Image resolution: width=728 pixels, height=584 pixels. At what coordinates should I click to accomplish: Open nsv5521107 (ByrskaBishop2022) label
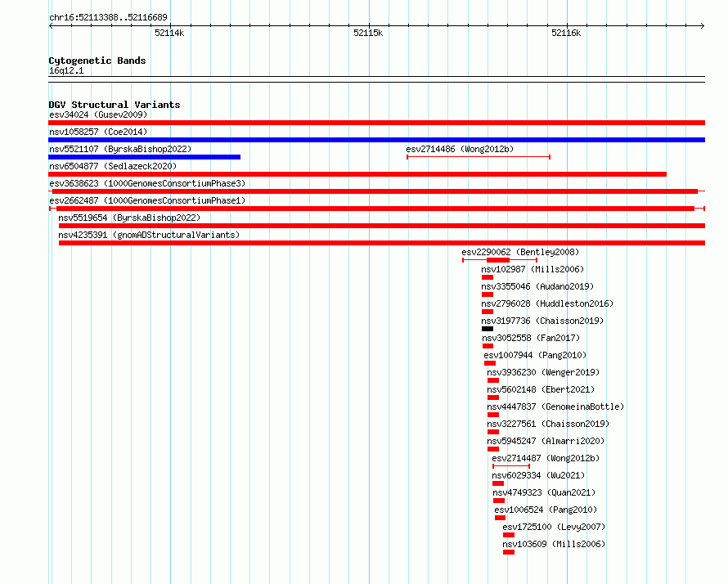(120, 149)
